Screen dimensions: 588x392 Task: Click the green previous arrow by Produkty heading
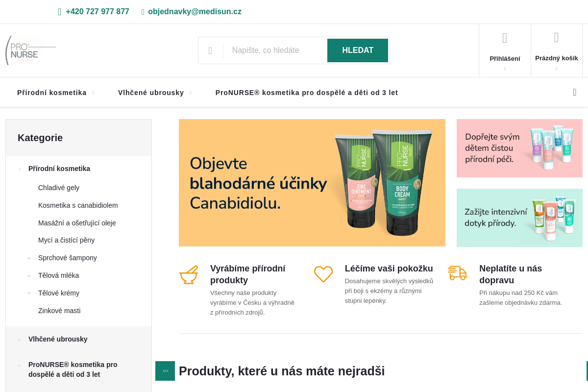click(x=165, y=371)
